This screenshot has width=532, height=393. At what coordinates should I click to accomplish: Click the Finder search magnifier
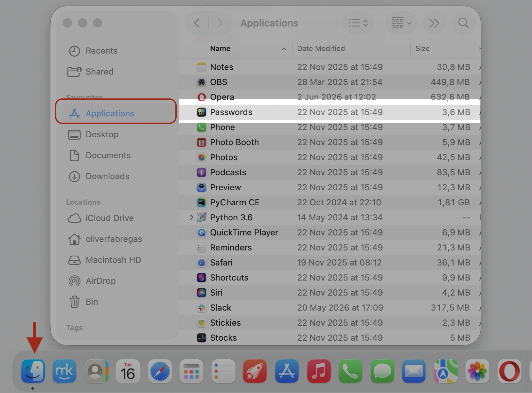[463, 23]
